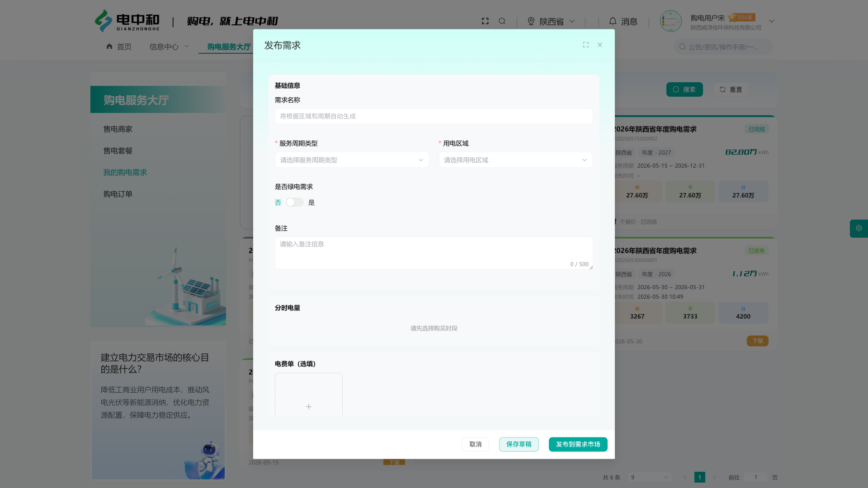Screen dimensions: 868x488
Task: Click the 已发布 status tag
Action: click(x=757, y=251)
